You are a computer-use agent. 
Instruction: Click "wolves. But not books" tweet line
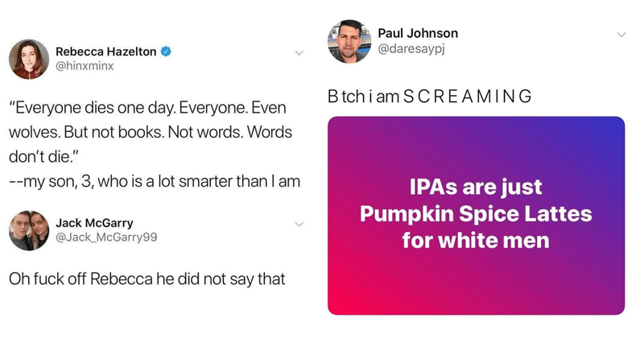pyautogui.click(x=151, y=131)
